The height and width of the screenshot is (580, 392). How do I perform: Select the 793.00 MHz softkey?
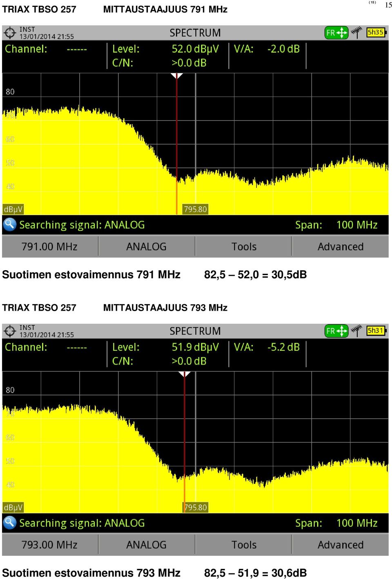pyautogui.click(x=50, y=545)
